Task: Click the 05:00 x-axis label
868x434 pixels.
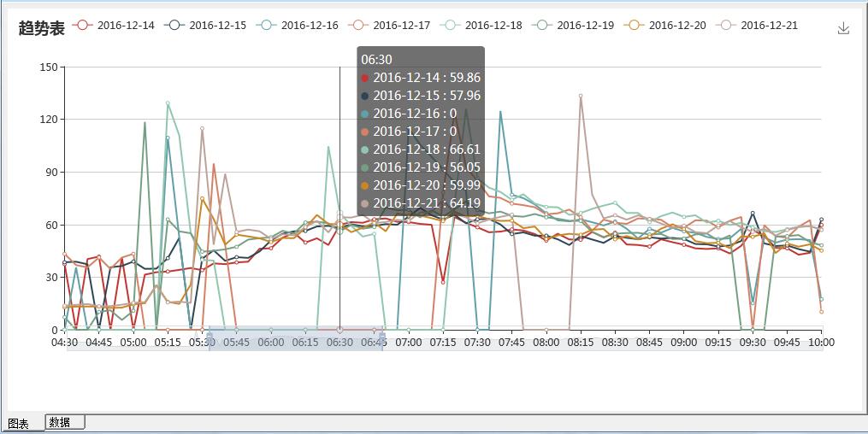Action: (x=133, y=343)
